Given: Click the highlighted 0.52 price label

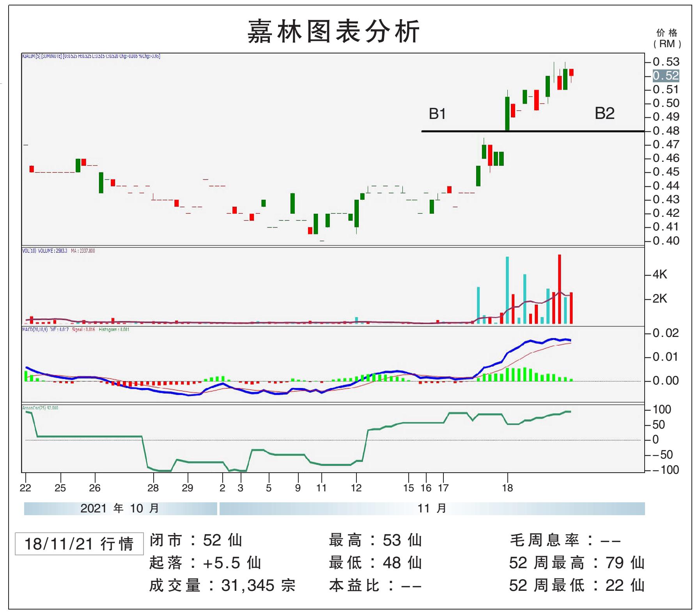Looking at the screenshot, I should point(666,76).
